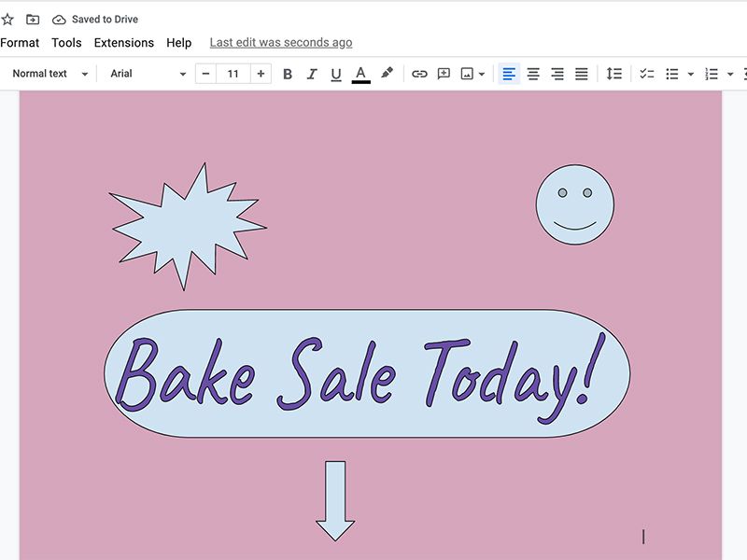This screenshot has width=747, height=560.
Task: Open the Normal text style dropdown
Action: [x=49, y=73]
